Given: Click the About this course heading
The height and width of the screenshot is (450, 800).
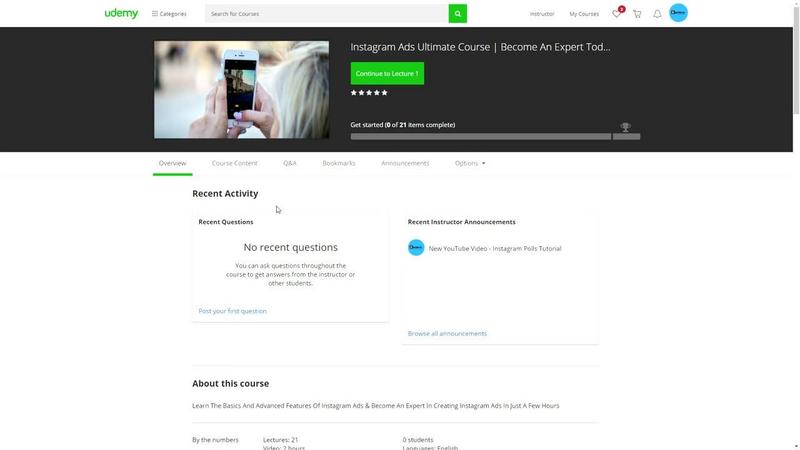Looking at the screenshot, I should click(231, 384).
